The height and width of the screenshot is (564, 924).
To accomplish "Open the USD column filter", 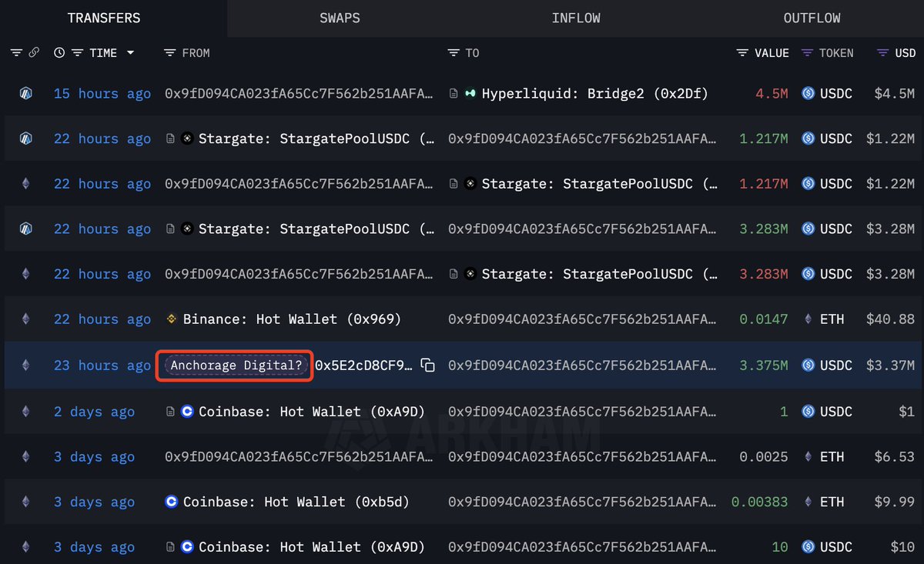I will point(883,53).
